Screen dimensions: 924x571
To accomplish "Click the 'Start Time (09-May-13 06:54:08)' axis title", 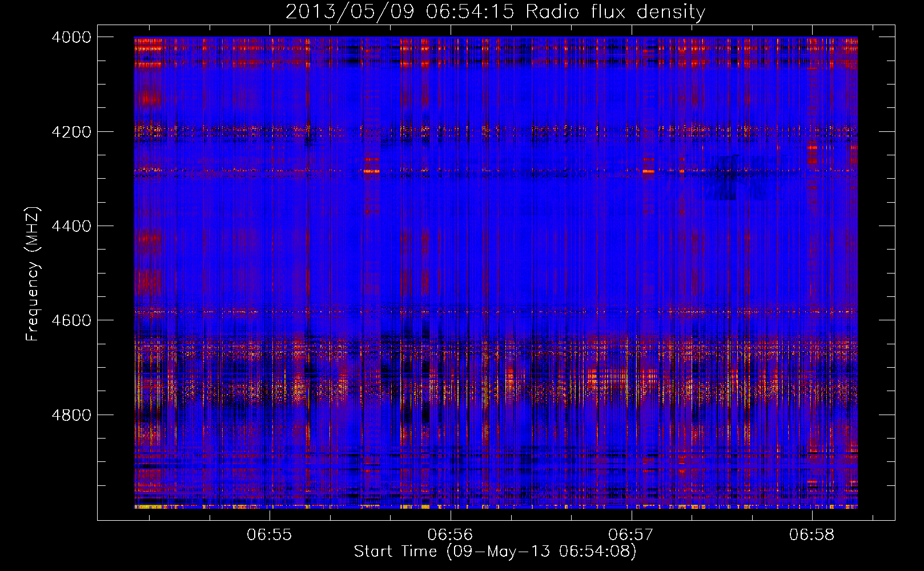I will pyautogui.click(x=495, y=552).
